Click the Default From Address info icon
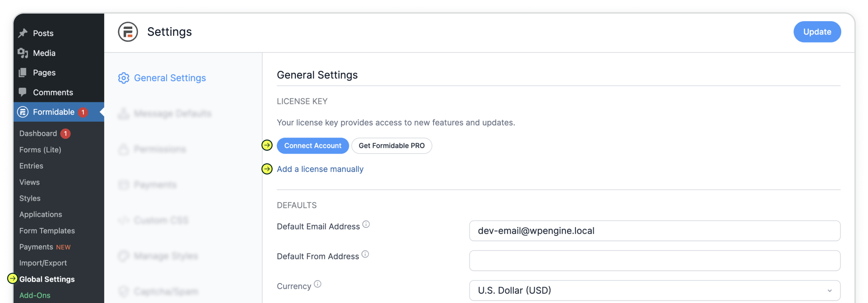The width and height of the screenshot is (868, 303). pos(365,254)
